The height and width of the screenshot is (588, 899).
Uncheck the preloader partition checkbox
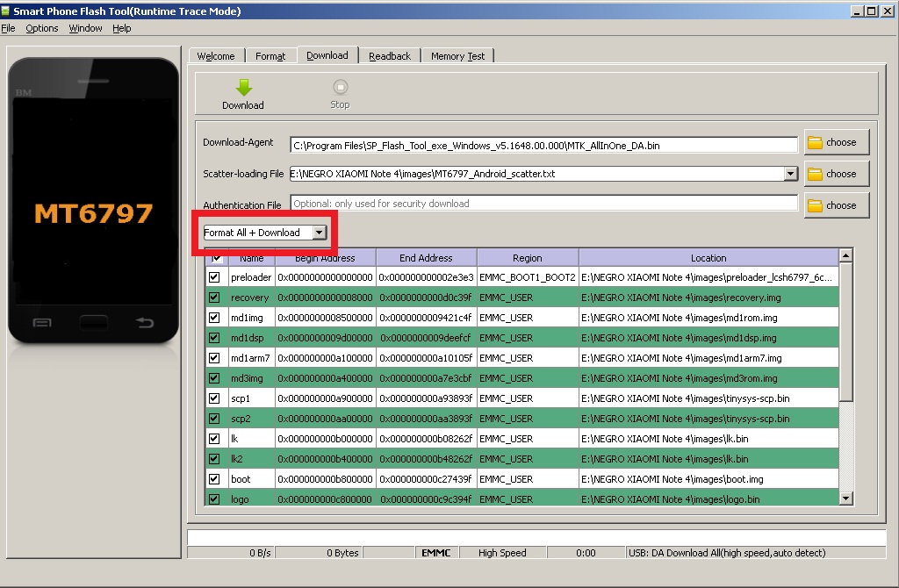pyautogui.click(x=214, y=277)
